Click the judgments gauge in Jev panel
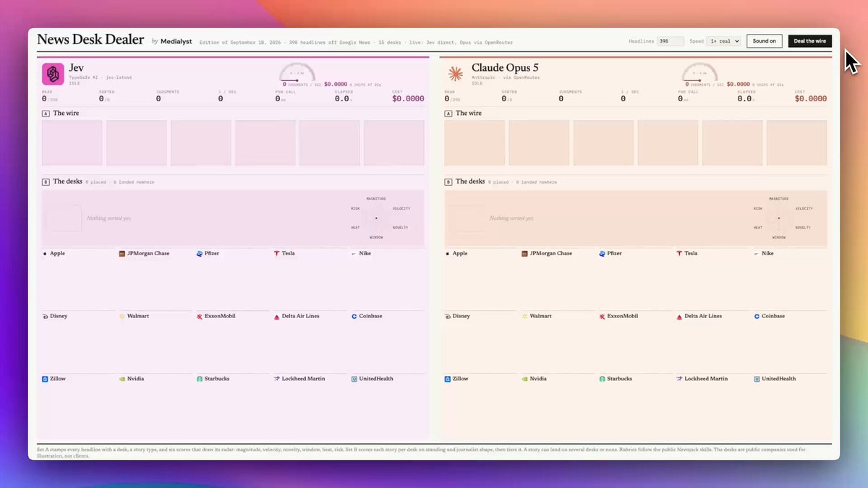868x488 pixels. (297, 73)
